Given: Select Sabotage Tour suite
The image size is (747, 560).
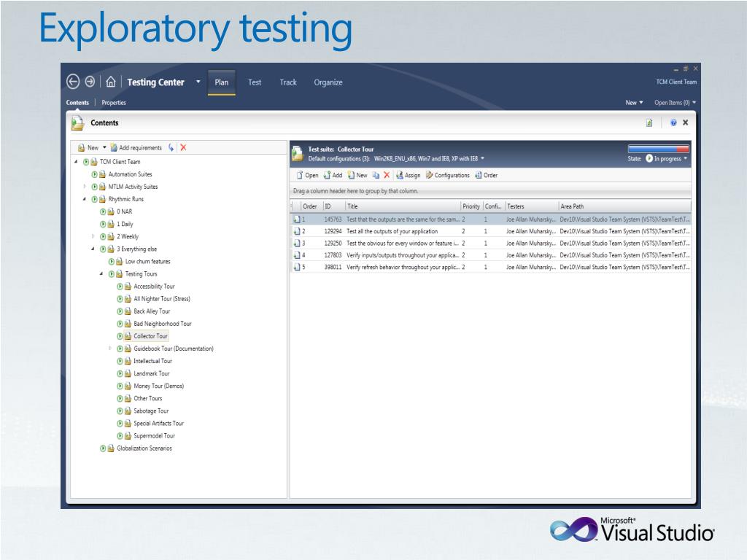Looking at the screenshot, I should (151, 411).
